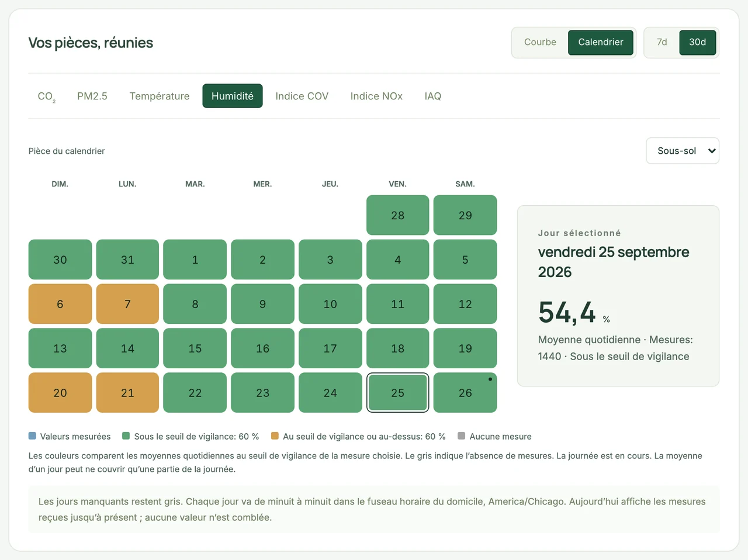Select orange day 21 in calendar
Viewport: 748px width, 560px height.
pos(127,393)
